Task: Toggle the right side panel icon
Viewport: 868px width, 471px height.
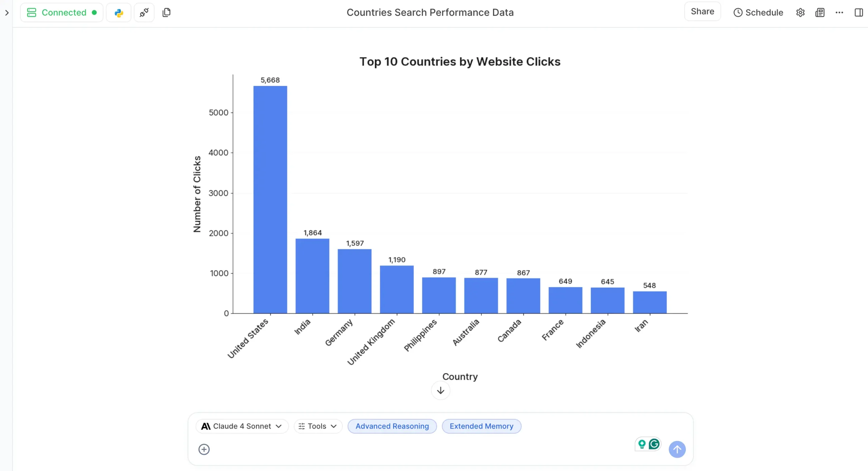Action: pos(859,13)
